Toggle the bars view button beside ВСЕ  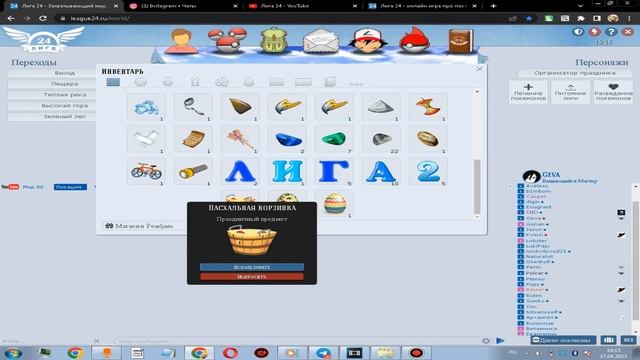608,340
